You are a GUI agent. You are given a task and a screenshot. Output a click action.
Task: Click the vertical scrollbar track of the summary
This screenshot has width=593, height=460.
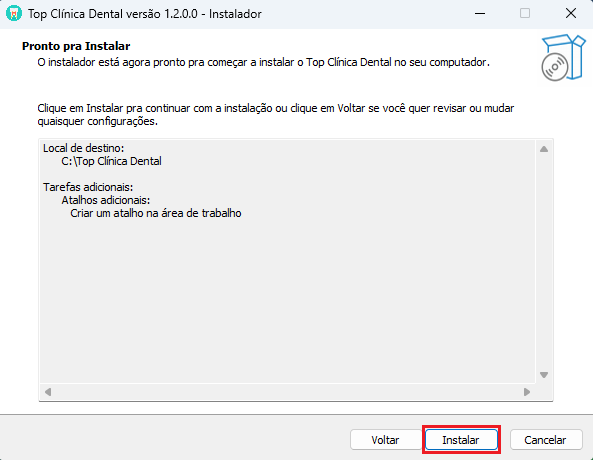tap(544, 262)
